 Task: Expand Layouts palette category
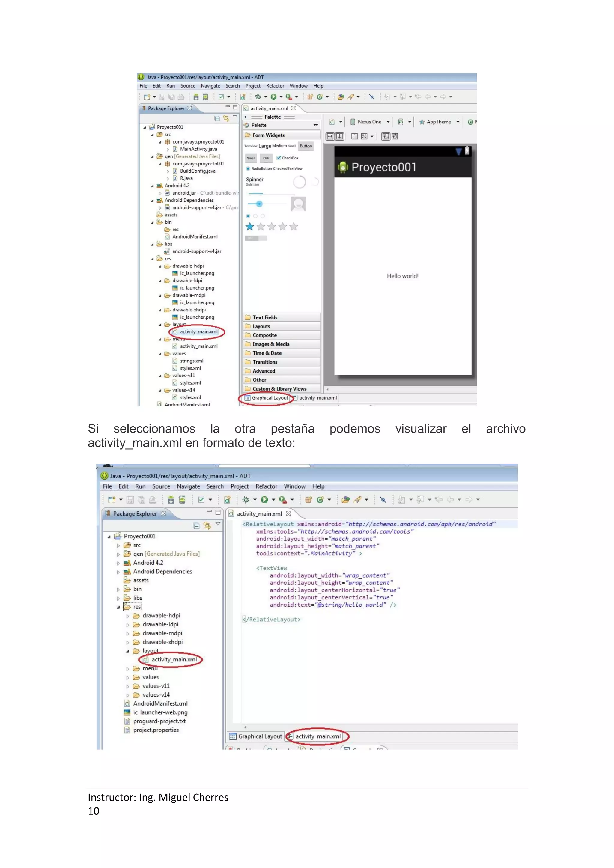pos(282,327)
